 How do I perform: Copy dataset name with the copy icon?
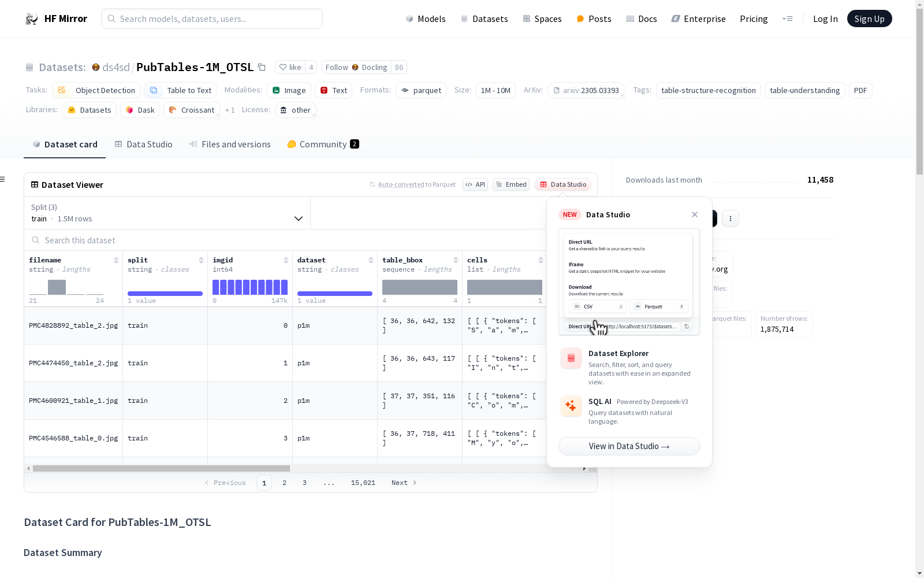tap(262, 68)
